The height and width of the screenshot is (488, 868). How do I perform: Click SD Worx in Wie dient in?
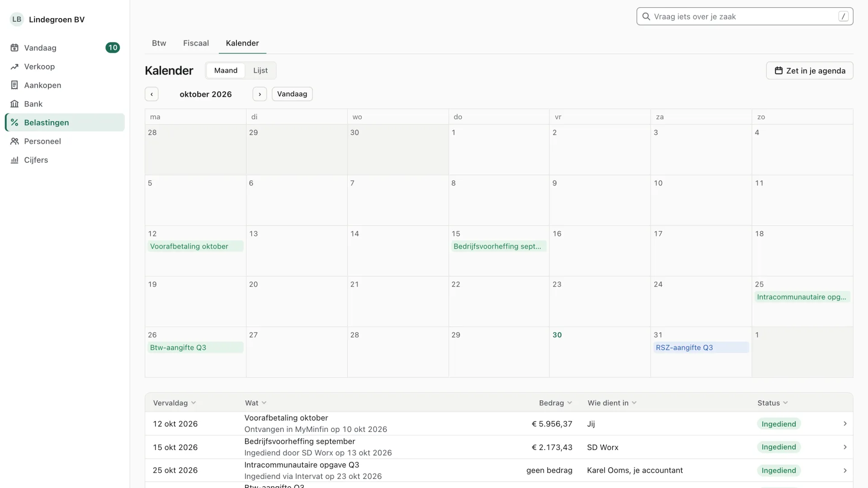pyautogui.click(x=603, y=447)
